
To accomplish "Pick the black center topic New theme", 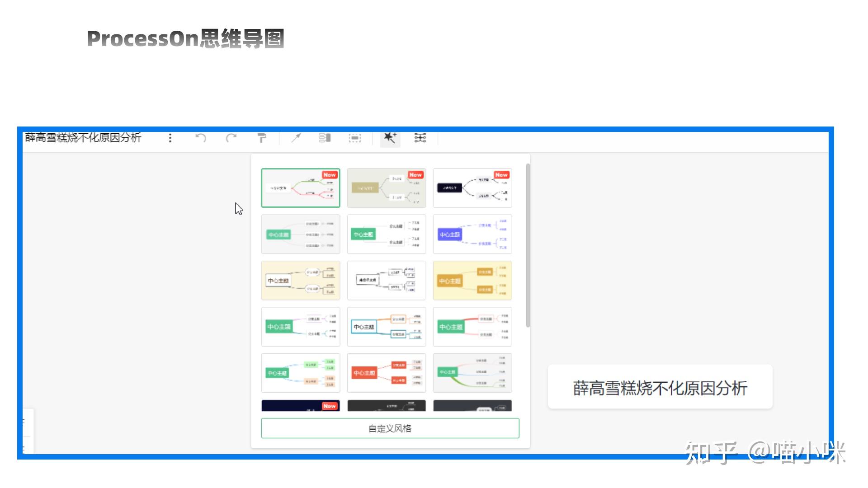I will [x=472, y=188].
